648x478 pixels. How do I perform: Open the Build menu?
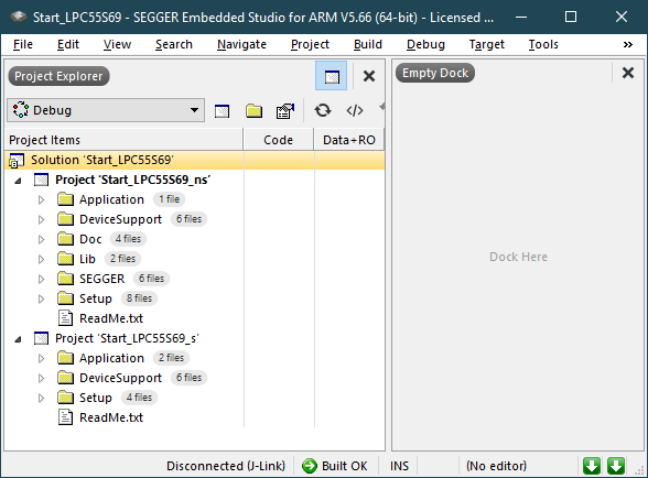click(x=368, y=44)
